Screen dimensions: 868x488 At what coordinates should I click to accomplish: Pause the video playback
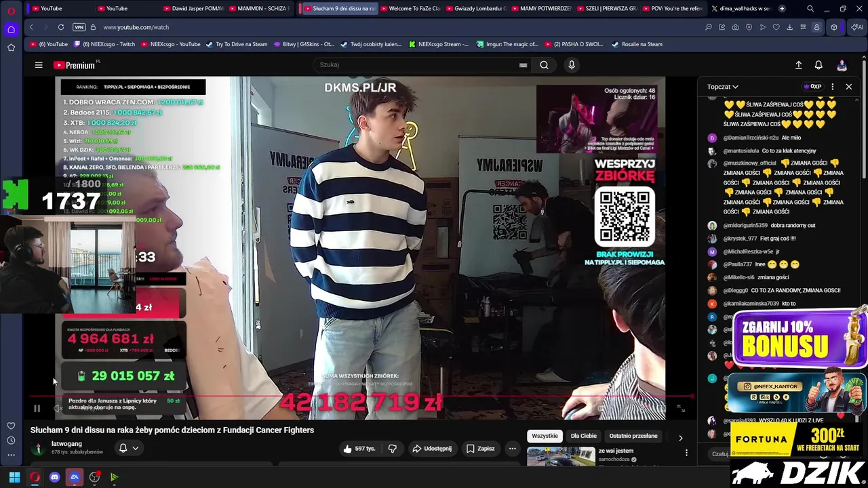[37, 408]
